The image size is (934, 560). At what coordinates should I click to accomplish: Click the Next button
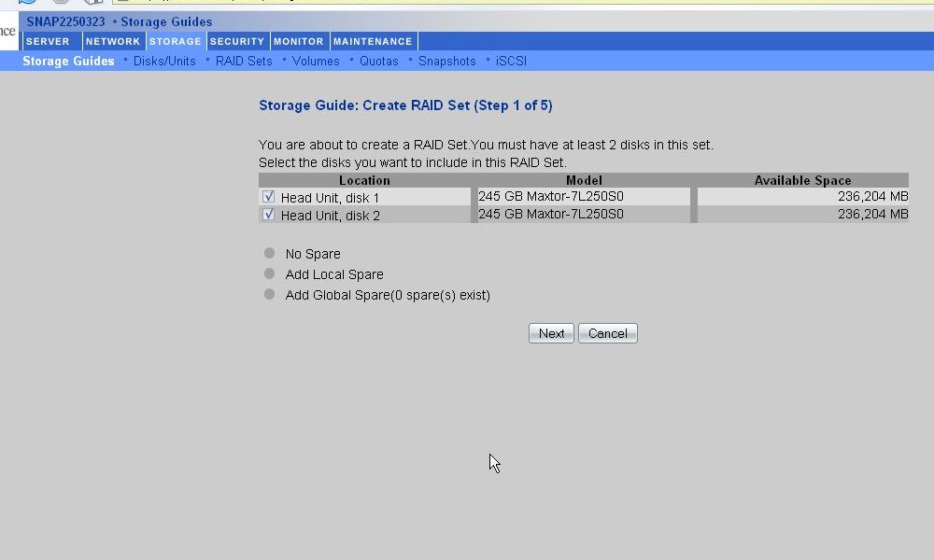tap(551, 333)
